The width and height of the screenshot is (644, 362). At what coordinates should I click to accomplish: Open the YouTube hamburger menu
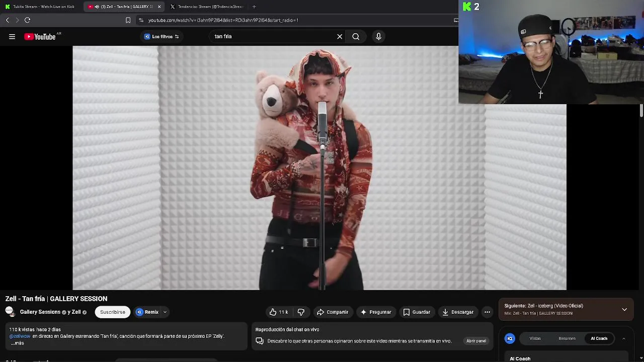pos(12,37)
